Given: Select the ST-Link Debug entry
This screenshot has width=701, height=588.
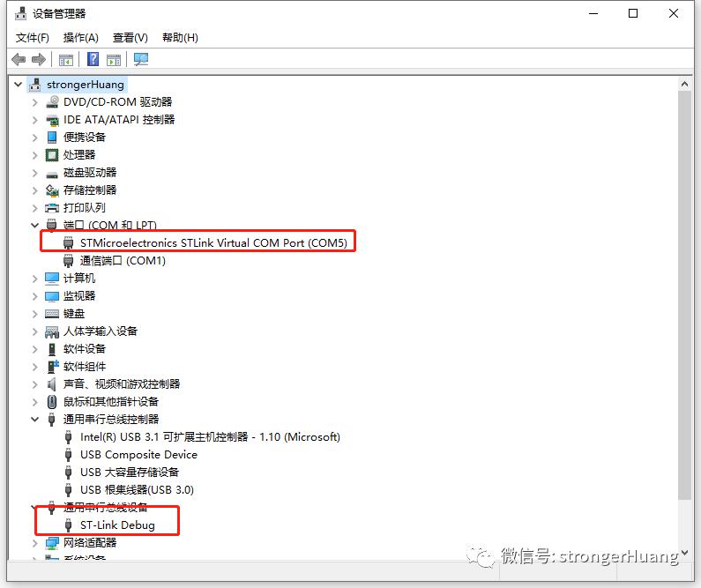Looking at the screenshot, I should 117,525.
